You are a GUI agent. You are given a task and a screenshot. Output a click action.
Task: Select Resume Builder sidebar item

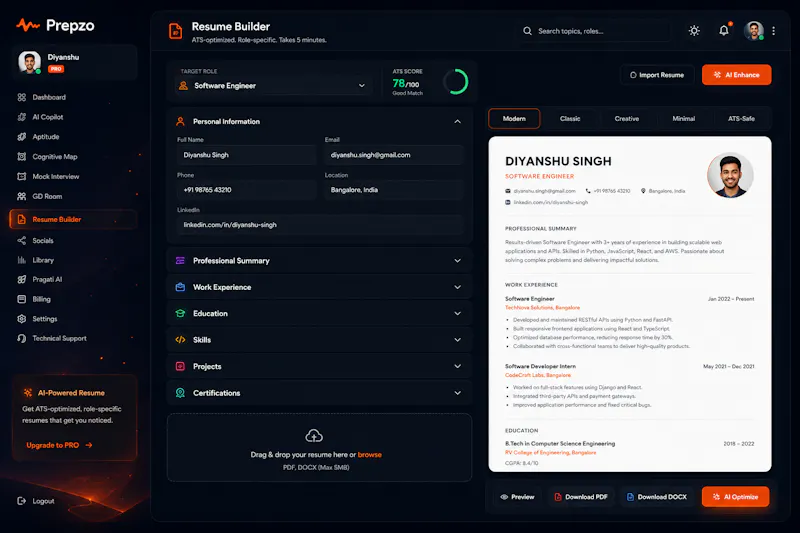pos(73,219)
